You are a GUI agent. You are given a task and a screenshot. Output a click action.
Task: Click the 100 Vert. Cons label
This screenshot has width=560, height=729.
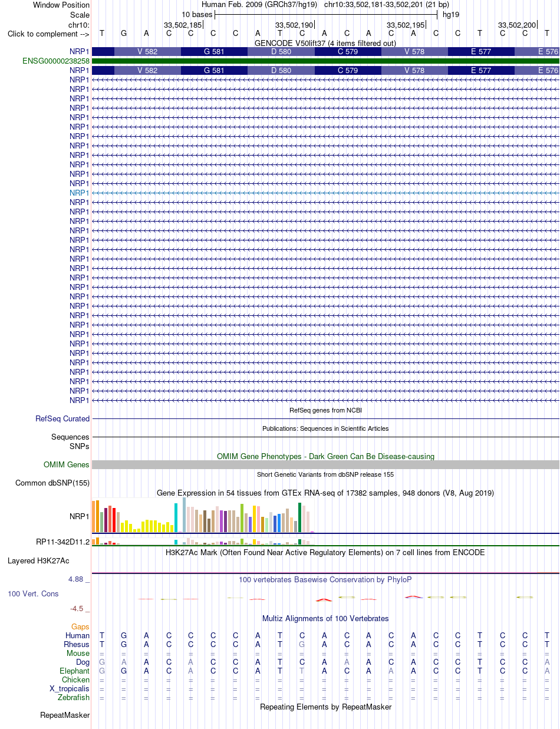[x=33, y=594]
